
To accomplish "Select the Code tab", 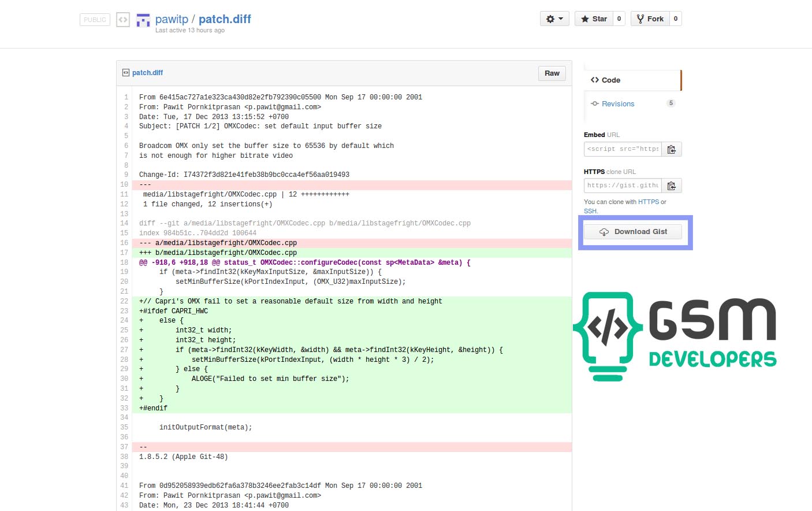I will click(633, 80).
